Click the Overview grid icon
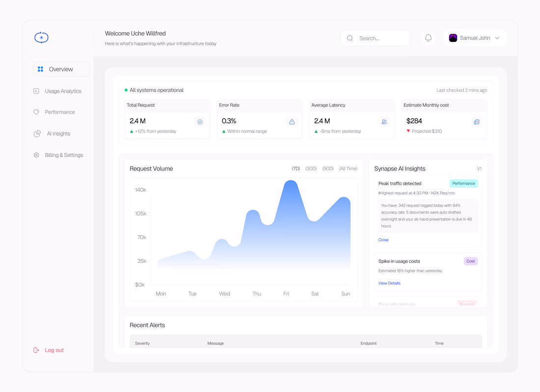 point(40,69)
